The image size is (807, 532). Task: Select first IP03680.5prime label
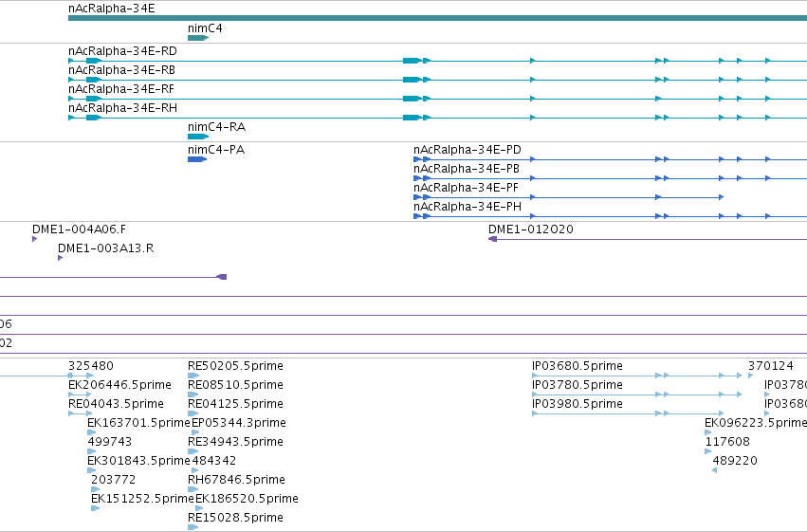coord(577,366)
